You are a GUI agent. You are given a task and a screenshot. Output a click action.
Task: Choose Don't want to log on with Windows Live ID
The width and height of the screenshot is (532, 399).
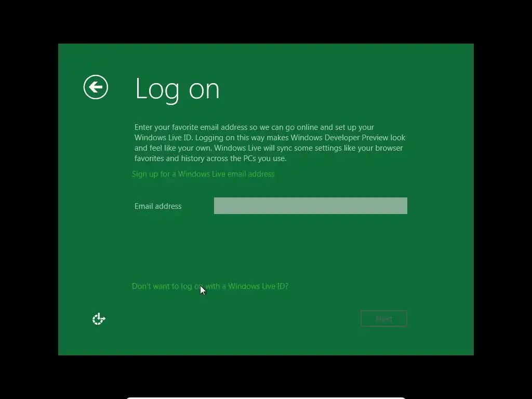pos(210,286)
